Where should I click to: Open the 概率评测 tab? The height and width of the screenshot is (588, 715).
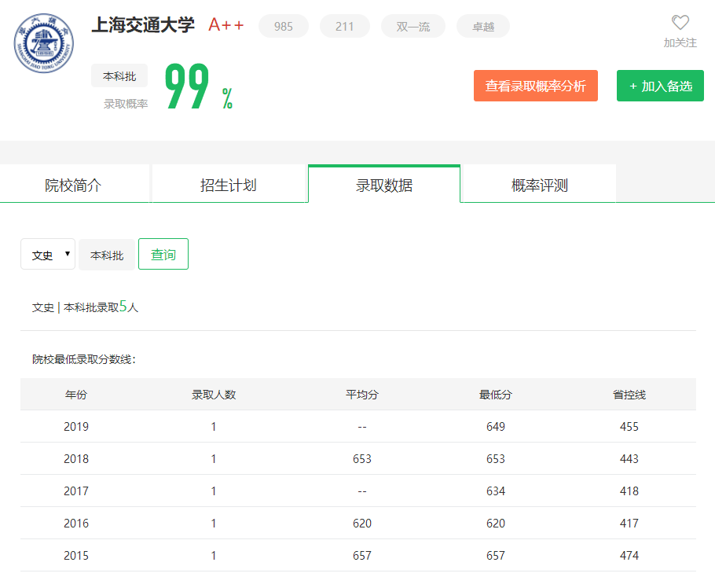click(x=540, y=185)
